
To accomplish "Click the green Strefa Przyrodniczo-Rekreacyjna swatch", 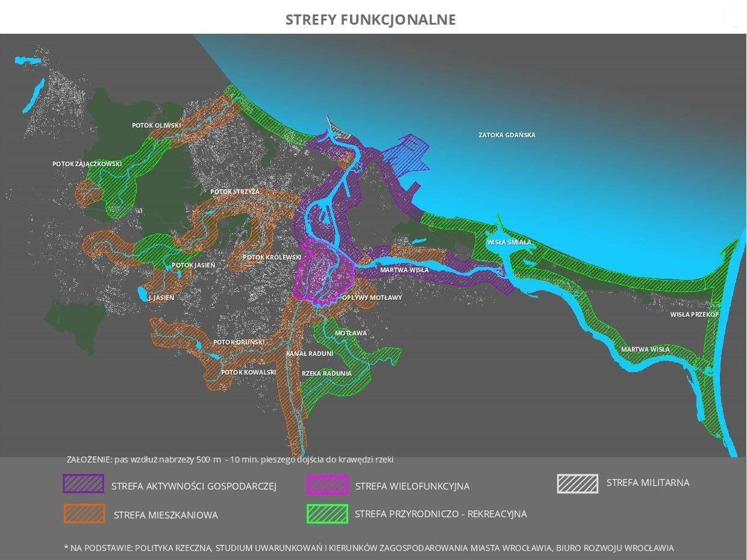I will point(327,514).
